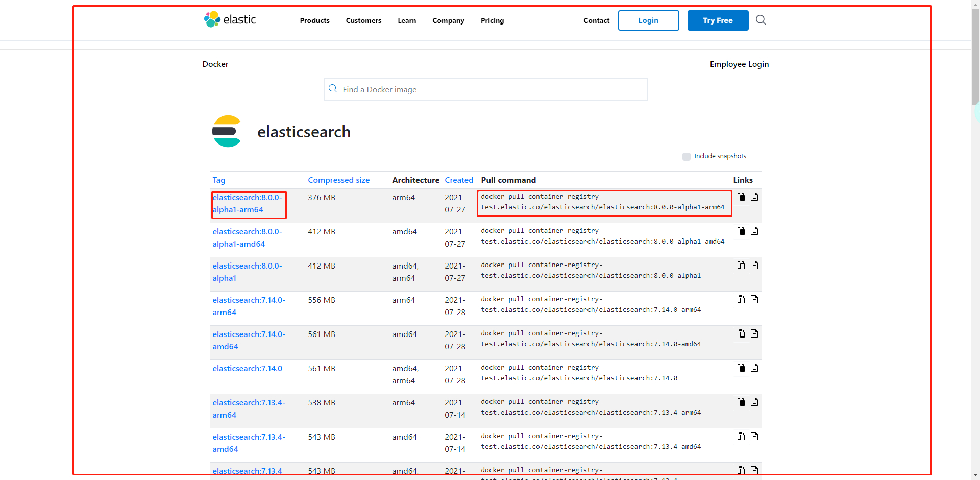980x480 pixels.
Task: Select the 8.0.0-alpha1-arm64 pull command text
Action: point(602,202)
